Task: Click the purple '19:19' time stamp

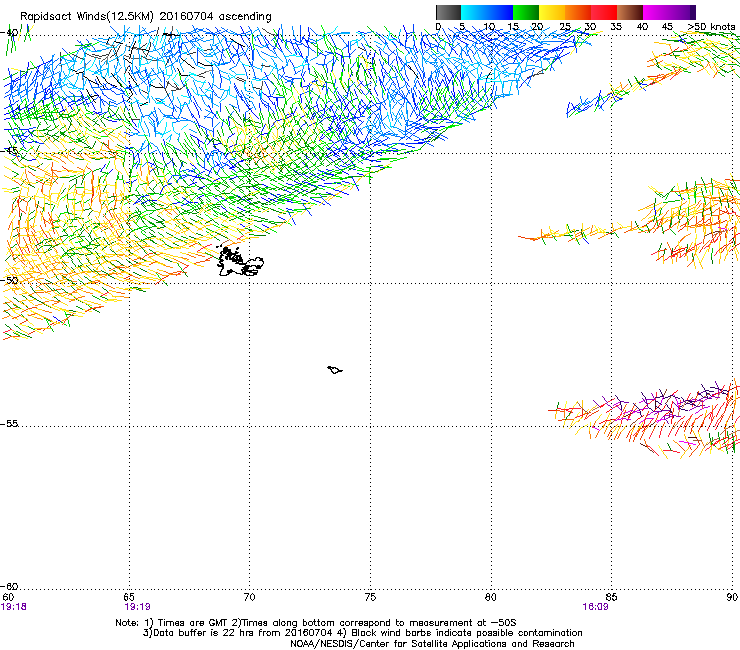Action: click(x=137, y=607)
